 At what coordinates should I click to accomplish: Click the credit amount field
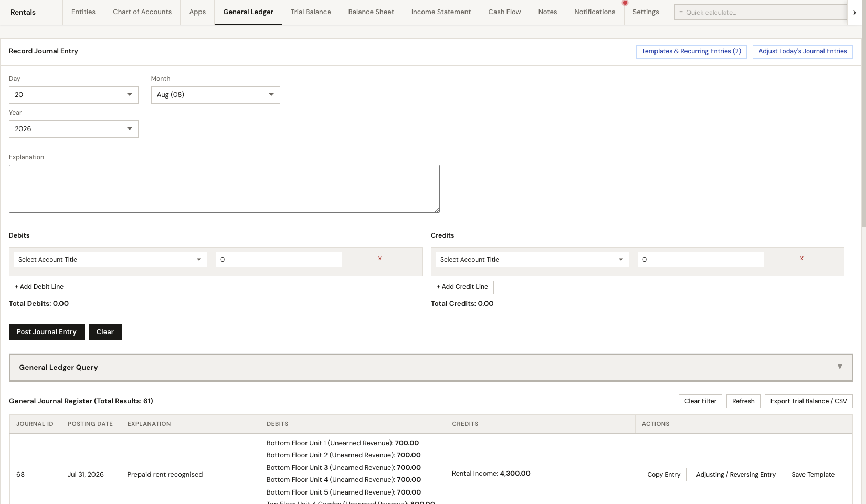(x=701, y=260)
